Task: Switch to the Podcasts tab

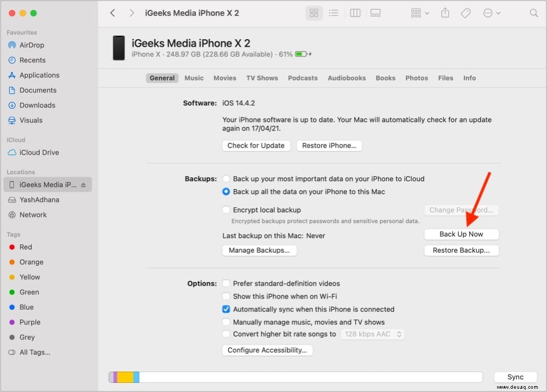Action: 302,78
